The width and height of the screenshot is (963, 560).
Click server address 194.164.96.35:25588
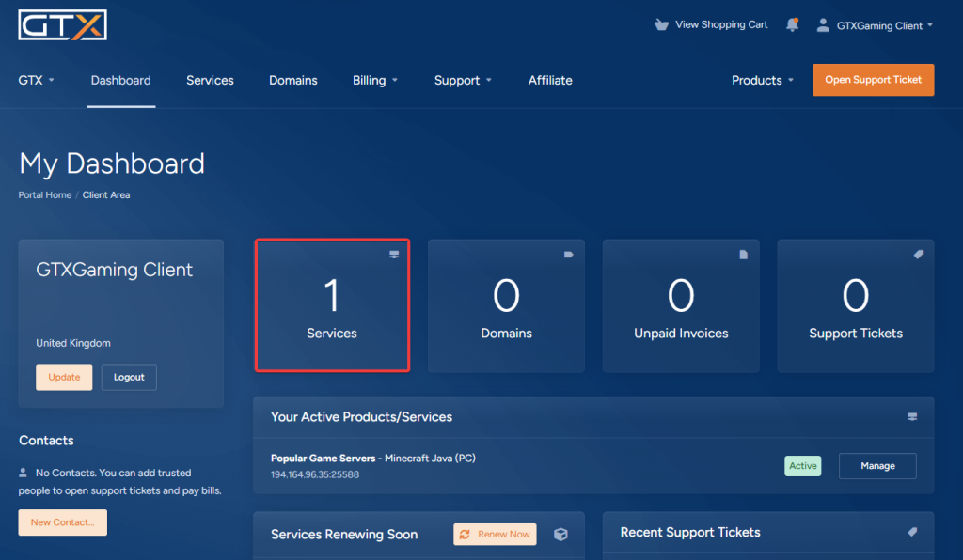pyautogui.click(x=315, y=474)
